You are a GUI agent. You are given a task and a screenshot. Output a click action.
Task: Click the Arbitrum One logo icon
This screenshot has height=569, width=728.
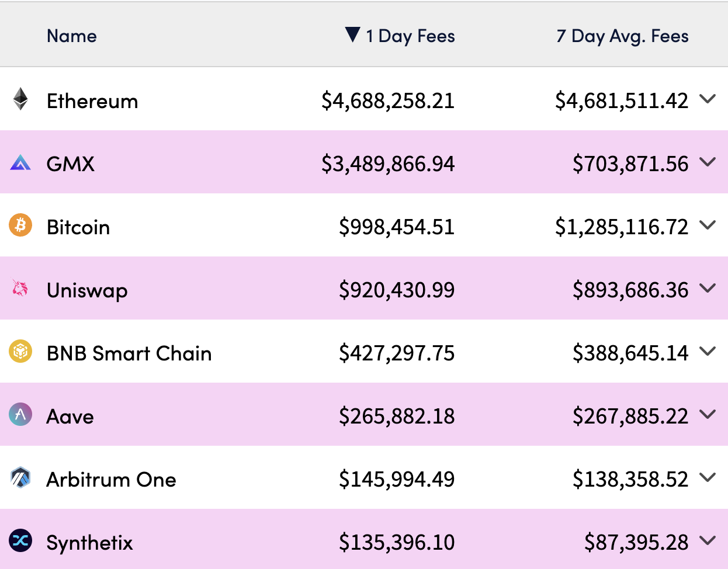(x=20, y=478)
